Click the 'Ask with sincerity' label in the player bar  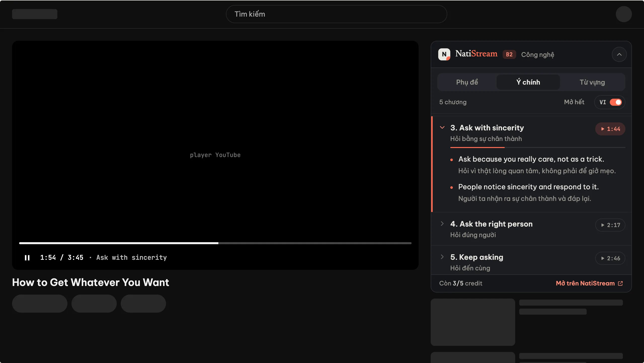click(x=132, y=258)
